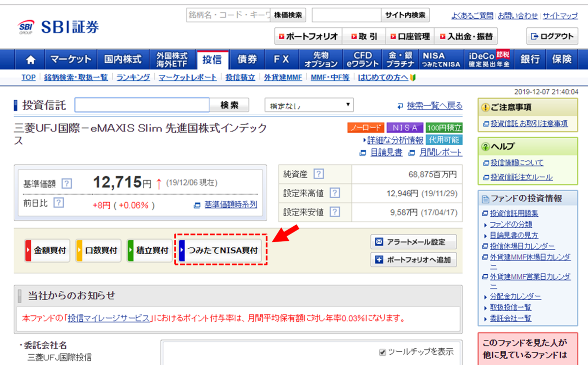Image resolution: width=588 pixels, height=365 pixels.
Task: Click the SBI証券 logo
Action: click(58, 27)
